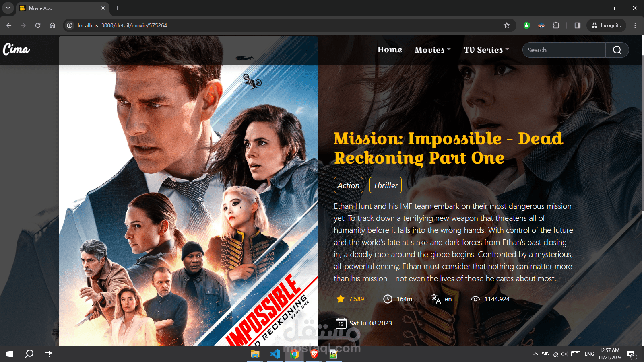
Task: Open the Home nav link
Action: 390,49
